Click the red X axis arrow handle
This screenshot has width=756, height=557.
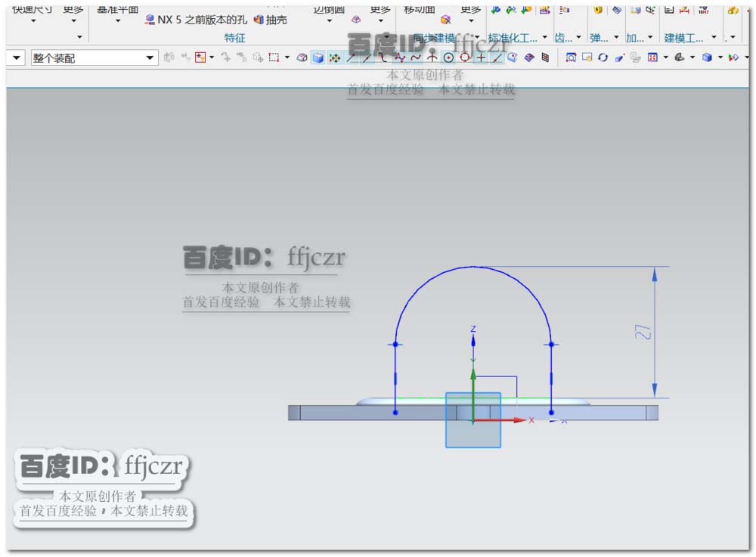coord(519,420)
